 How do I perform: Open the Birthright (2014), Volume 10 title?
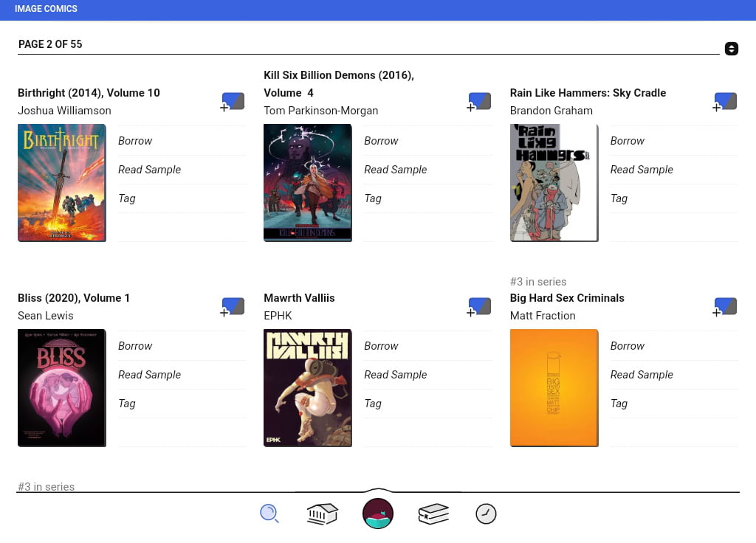click(89, 93)
